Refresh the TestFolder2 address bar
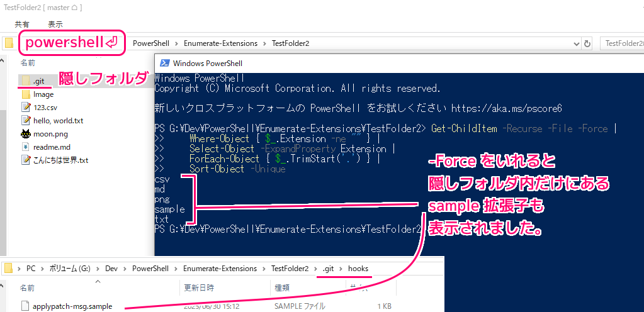This screenshot has width=644, height=312. coord(588,43)
